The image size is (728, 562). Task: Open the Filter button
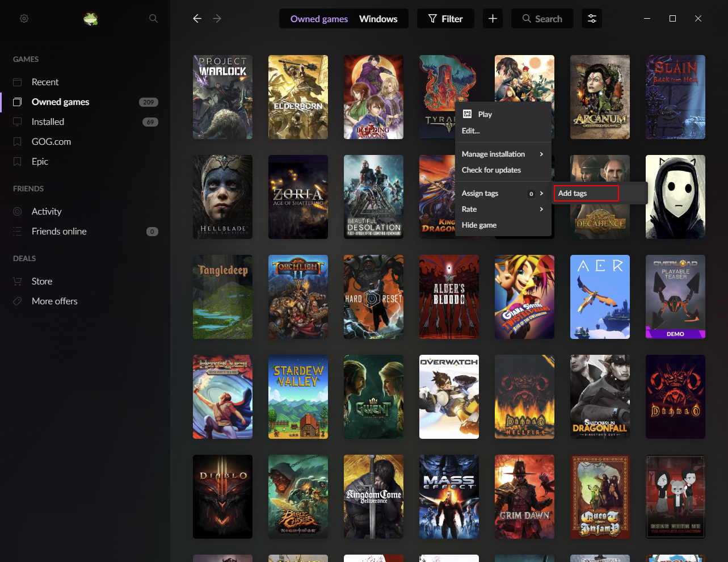point(445,19)
